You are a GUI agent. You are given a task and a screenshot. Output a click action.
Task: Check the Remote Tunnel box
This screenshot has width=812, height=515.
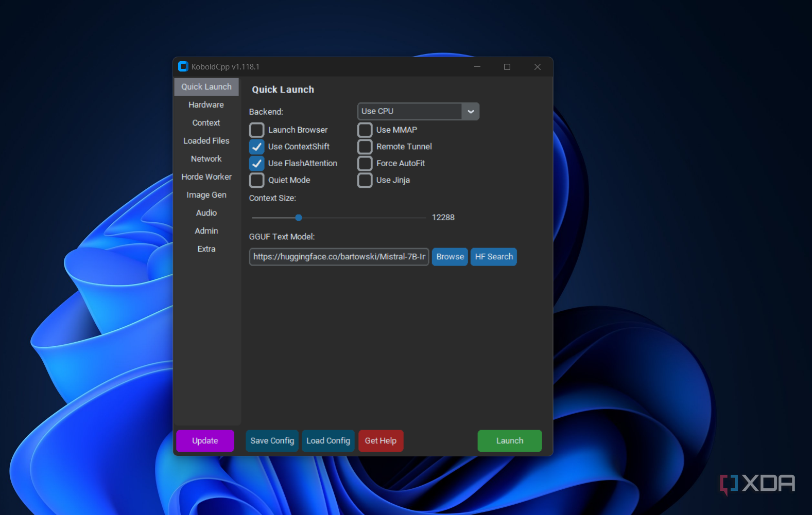click(365, 147)
